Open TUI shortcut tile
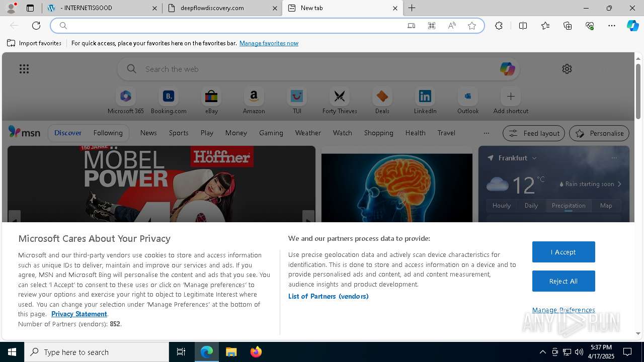The image size is (644, 362). point(297,101)
